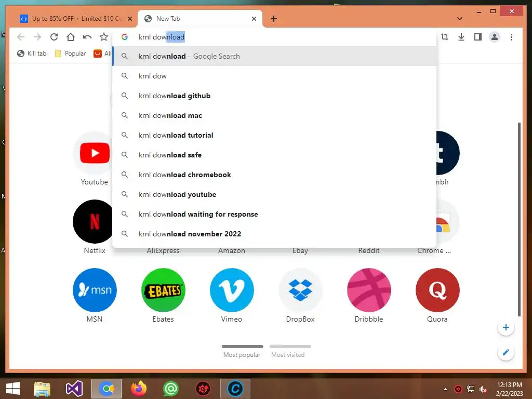Expand the tab search chevron

click(460, 19)
